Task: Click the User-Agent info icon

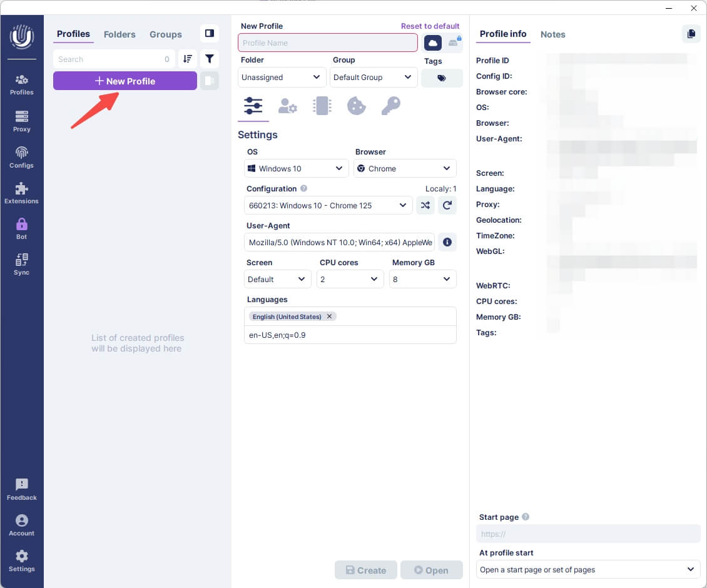Action: point(447,242)
